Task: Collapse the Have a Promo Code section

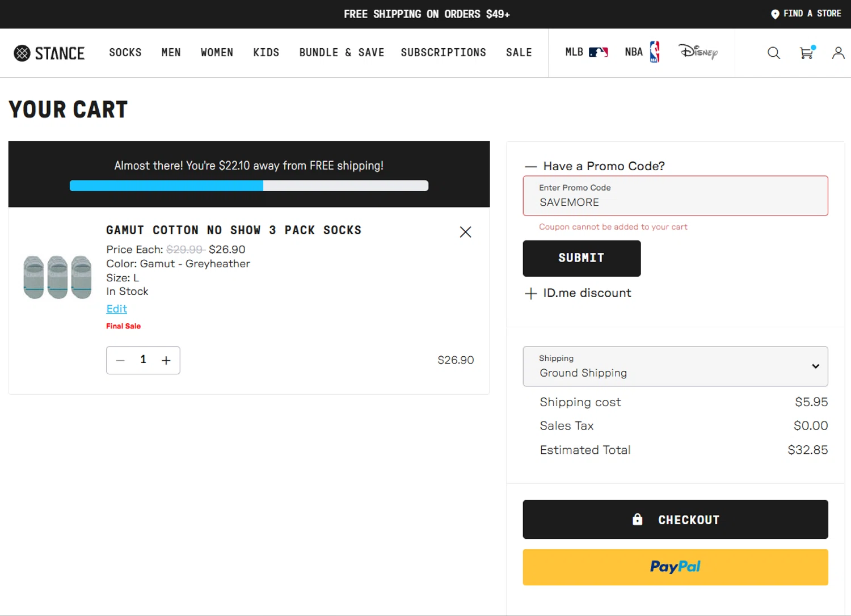Action: pyautogui.click(x=531, y=167)
